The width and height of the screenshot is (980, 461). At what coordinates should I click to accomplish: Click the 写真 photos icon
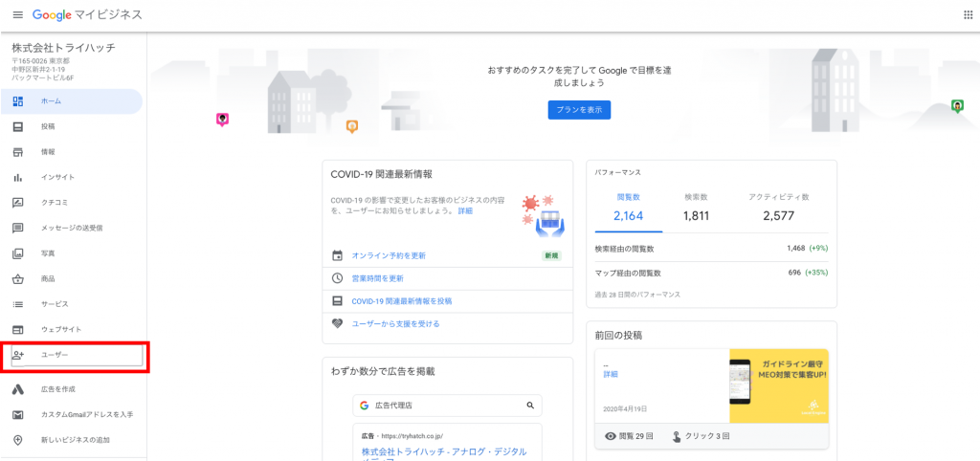click(18, 253)
